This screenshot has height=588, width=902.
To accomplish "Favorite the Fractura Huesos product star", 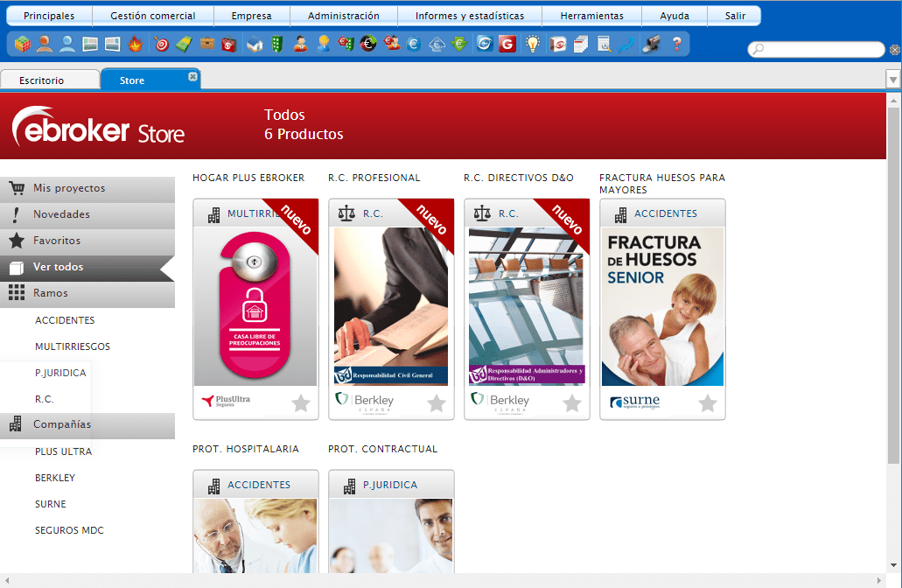I will click(x=708, y=403).
